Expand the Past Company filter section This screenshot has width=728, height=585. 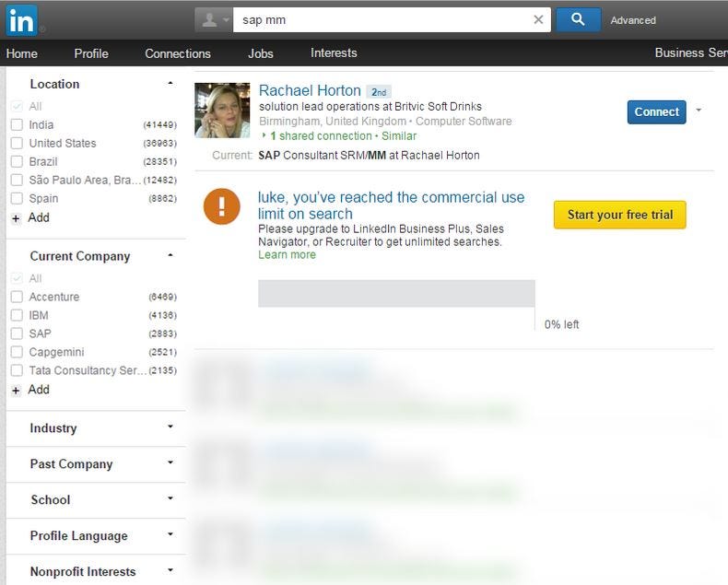(170, 462)
